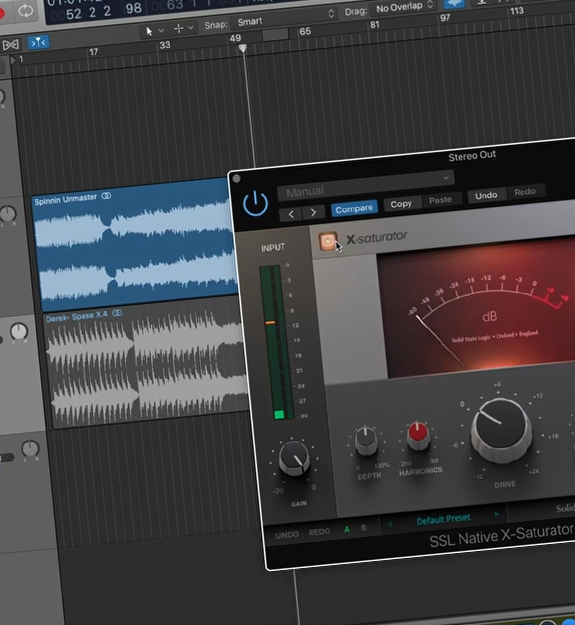Open the Default Preset menu
This screenshot has height=625, width=575.
pos(443,519)
